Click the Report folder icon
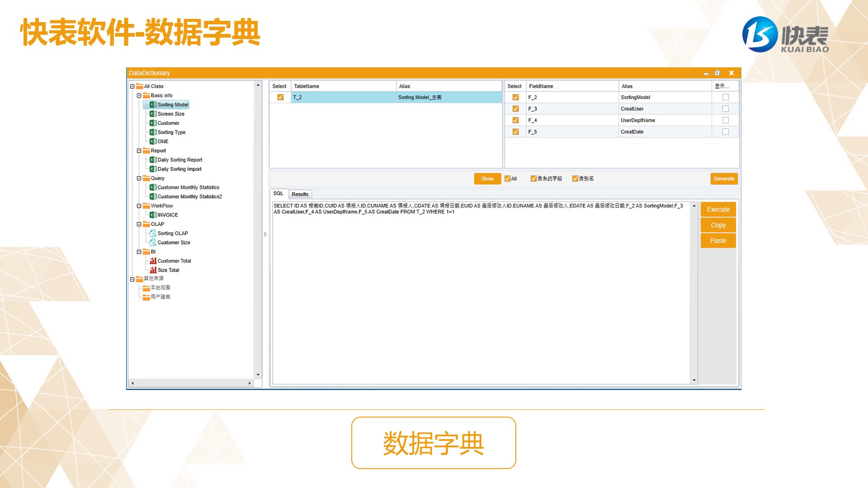 click(x=146, y=150)
